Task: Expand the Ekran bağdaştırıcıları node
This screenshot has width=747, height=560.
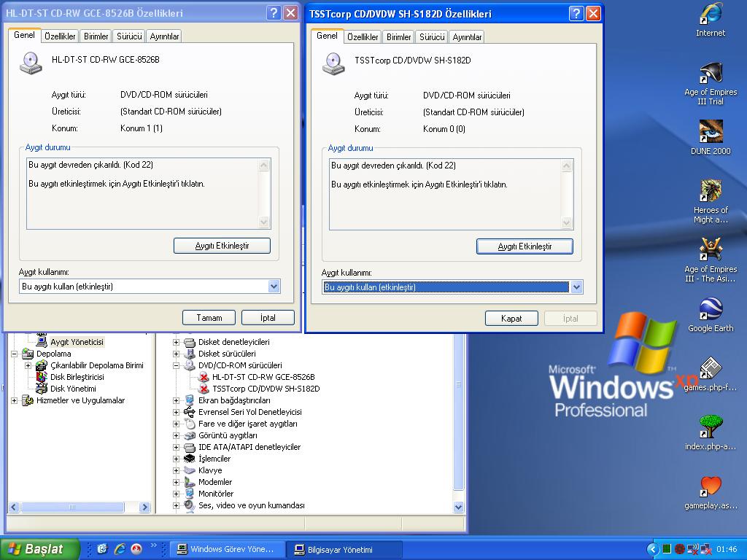Action: tap(176, 400)
